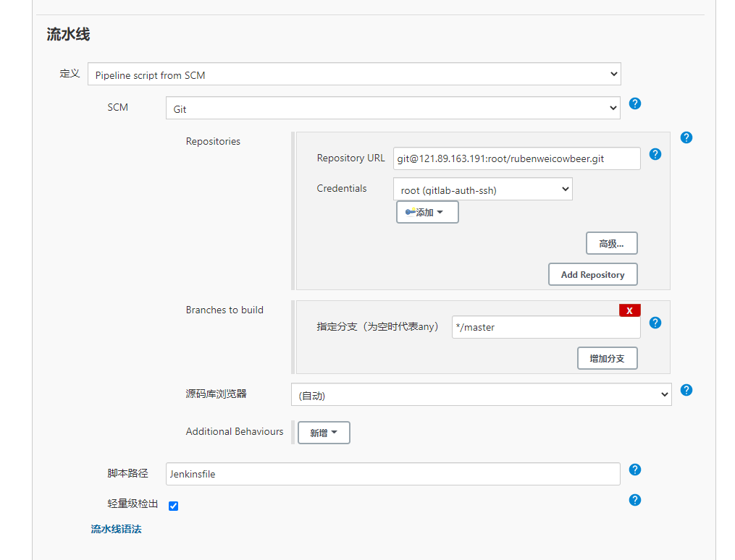Select Credentials dropdown root (gitlab-auth-ssh)
The image size is (735, 560).
(x=482, y=190)
